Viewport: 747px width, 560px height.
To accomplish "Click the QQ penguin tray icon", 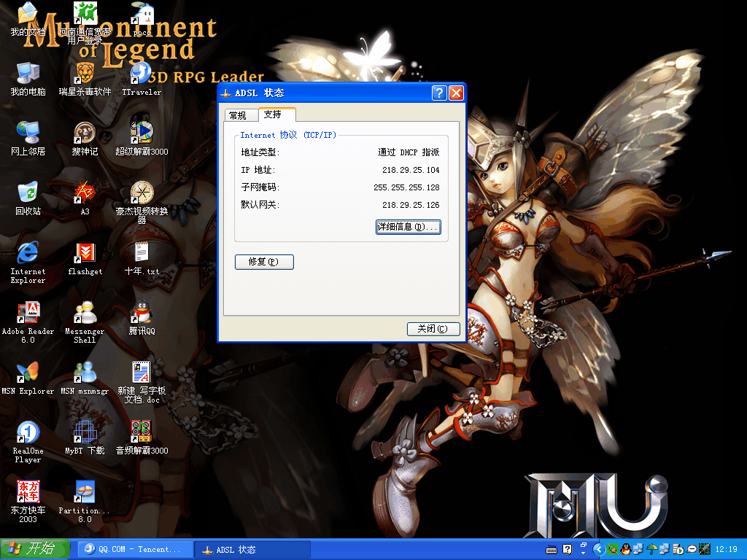I will pos(625,550).
